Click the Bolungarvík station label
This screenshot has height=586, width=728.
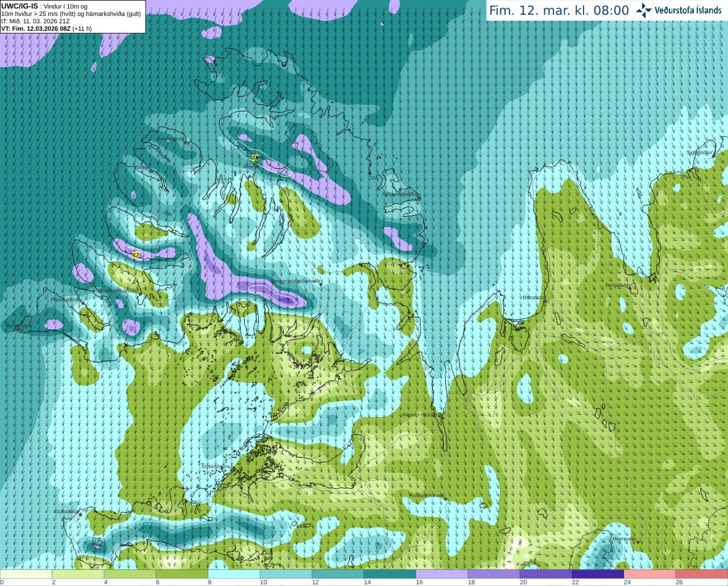(171, 139)
